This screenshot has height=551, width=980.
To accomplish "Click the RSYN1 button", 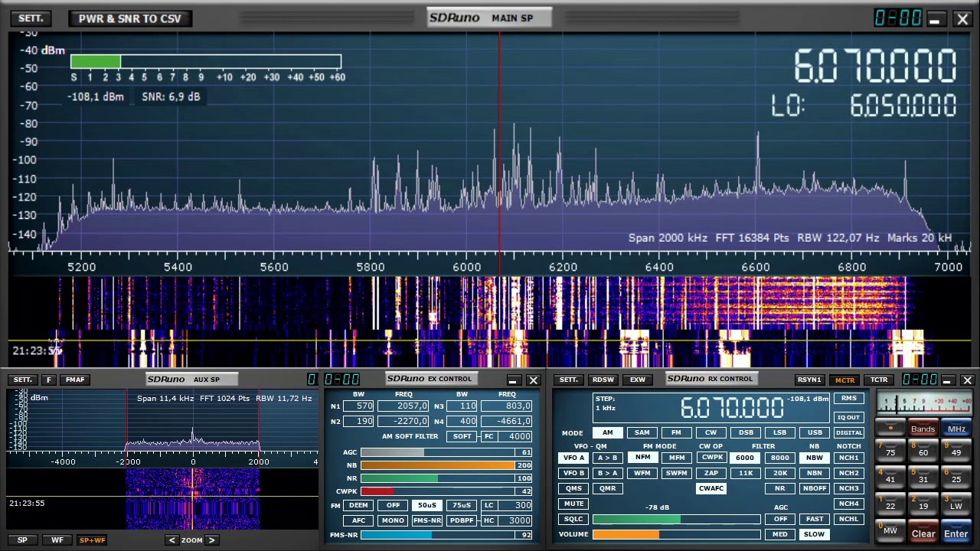I will tap(809, 380).
